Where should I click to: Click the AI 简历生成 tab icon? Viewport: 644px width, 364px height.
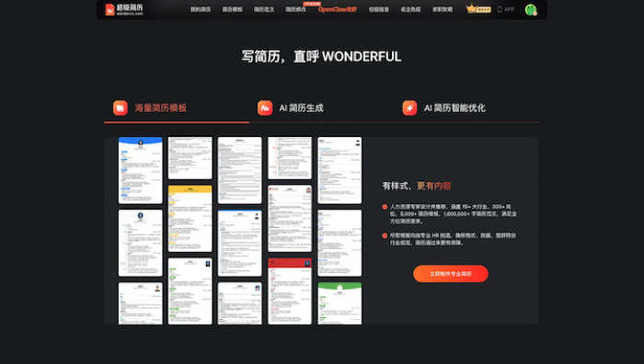(265, 108)
